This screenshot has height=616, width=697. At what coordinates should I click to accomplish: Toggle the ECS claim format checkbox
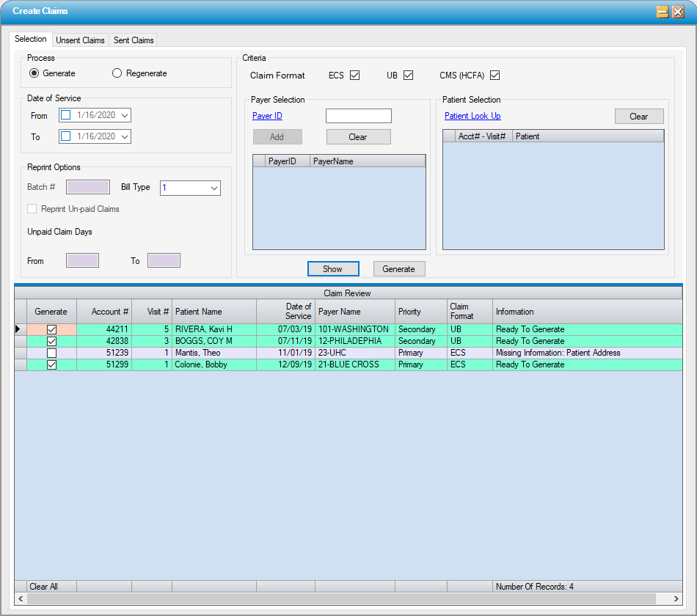point(355,76)
